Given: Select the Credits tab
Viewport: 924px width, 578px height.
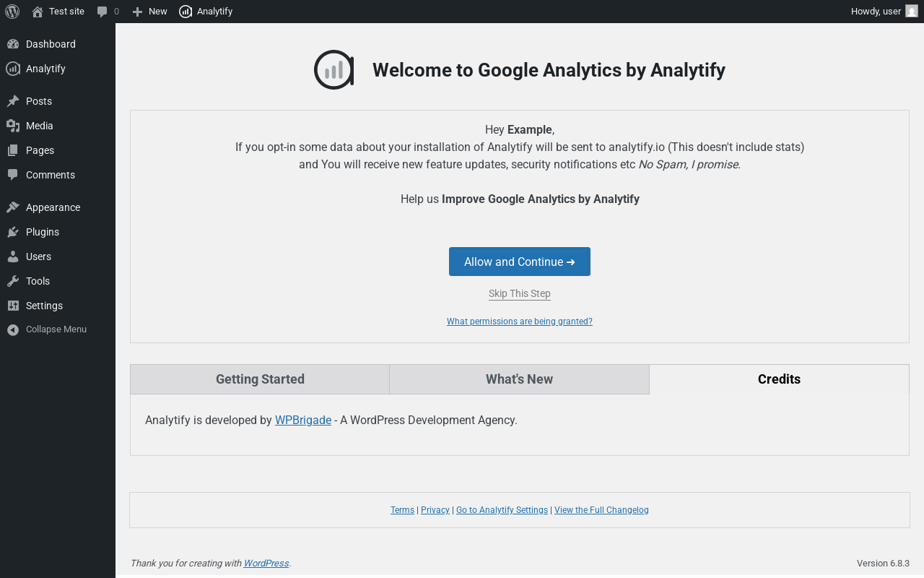Looking at the screenshot, I should [779, 379].
